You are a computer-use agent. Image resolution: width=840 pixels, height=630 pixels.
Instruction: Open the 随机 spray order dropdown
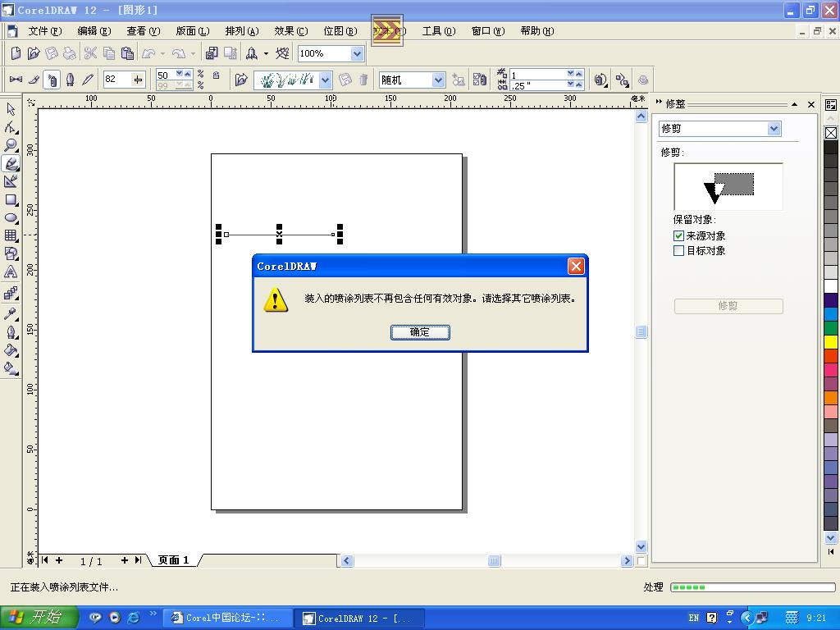pos(438,80)
